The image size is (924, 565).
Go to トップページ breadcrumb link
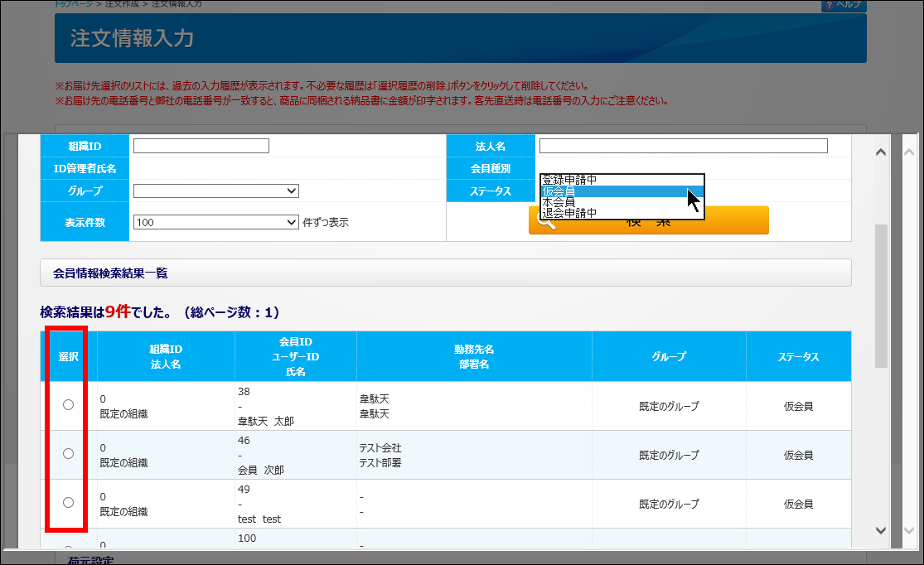coord(73,4)
